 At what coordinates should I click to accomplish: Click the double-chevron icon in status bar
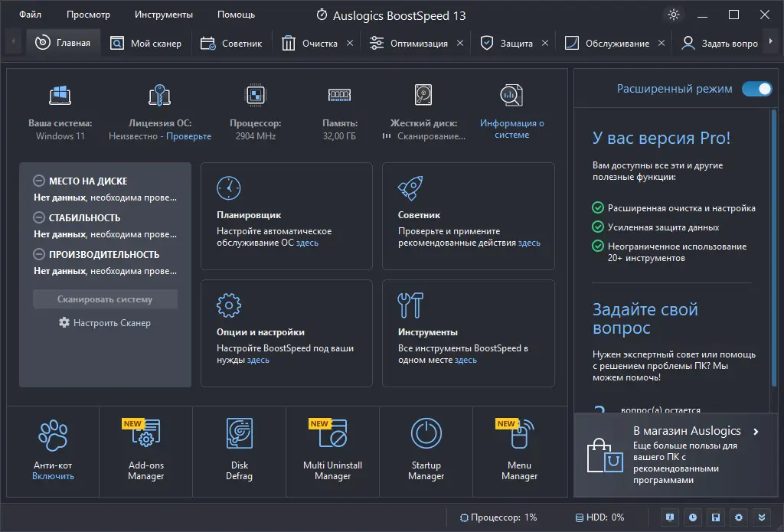(762, 517)
